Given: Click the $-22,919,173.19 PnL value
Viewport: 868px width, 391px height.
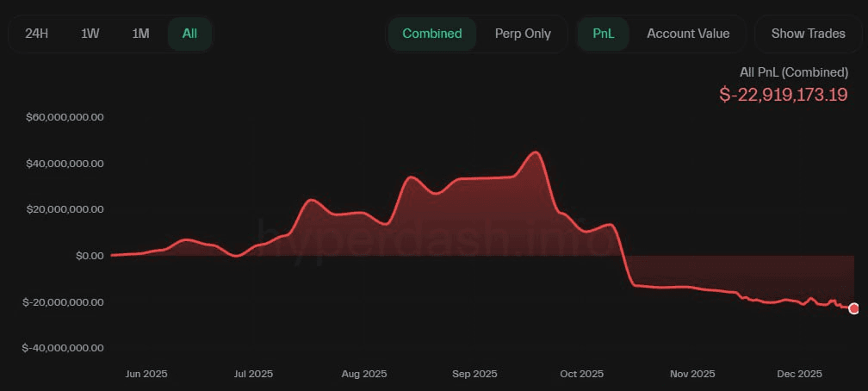Looking at the screenshot, I should [x=784, y=94].
